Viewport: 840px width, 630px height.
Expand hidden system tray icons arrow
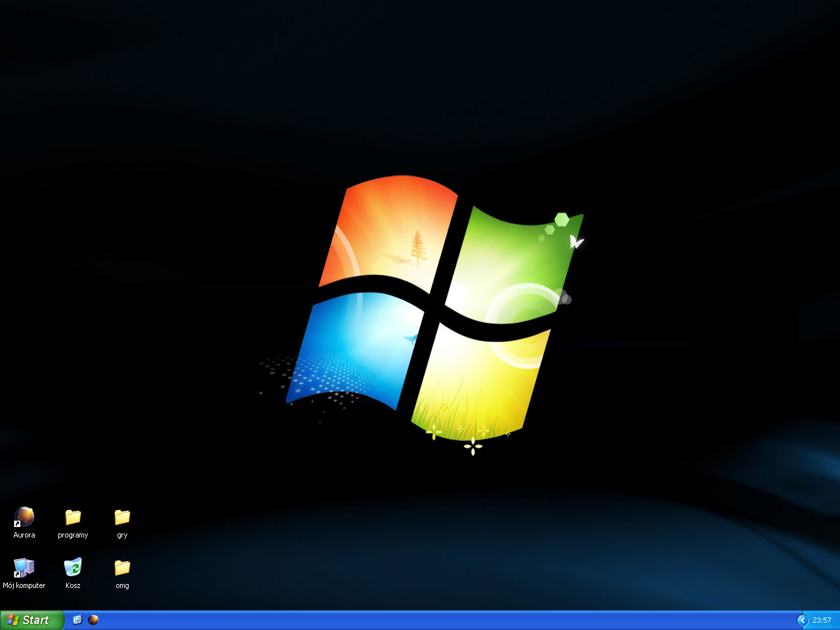[802, 620]
